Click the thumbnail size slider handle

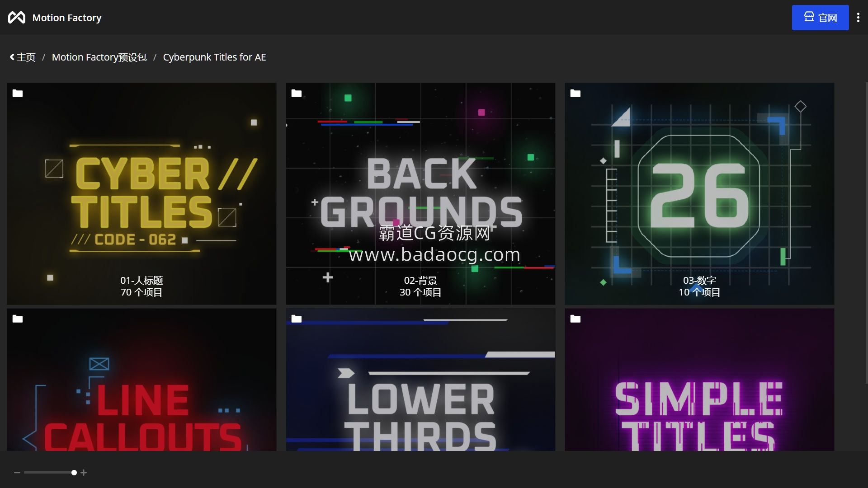(x=74, y=473)
